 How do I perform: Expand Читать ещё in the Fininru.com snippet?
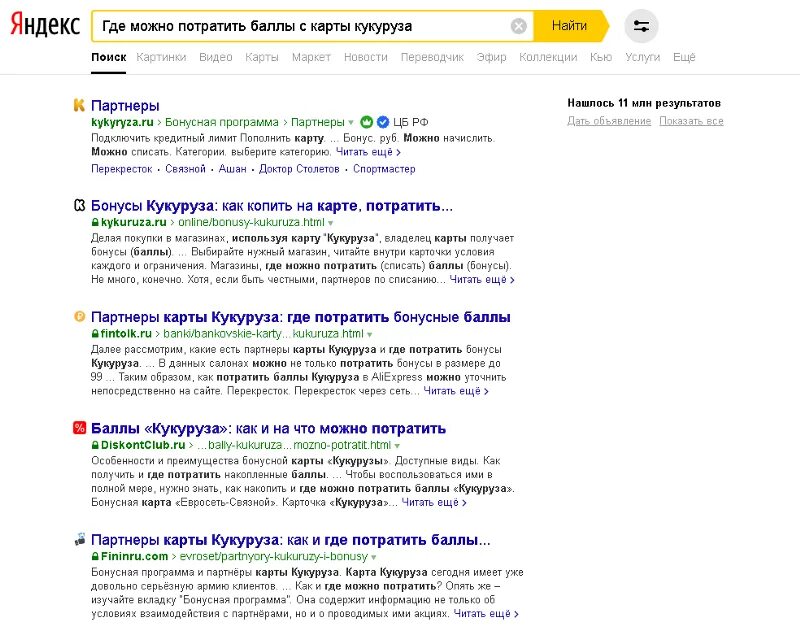click(486, 613)
